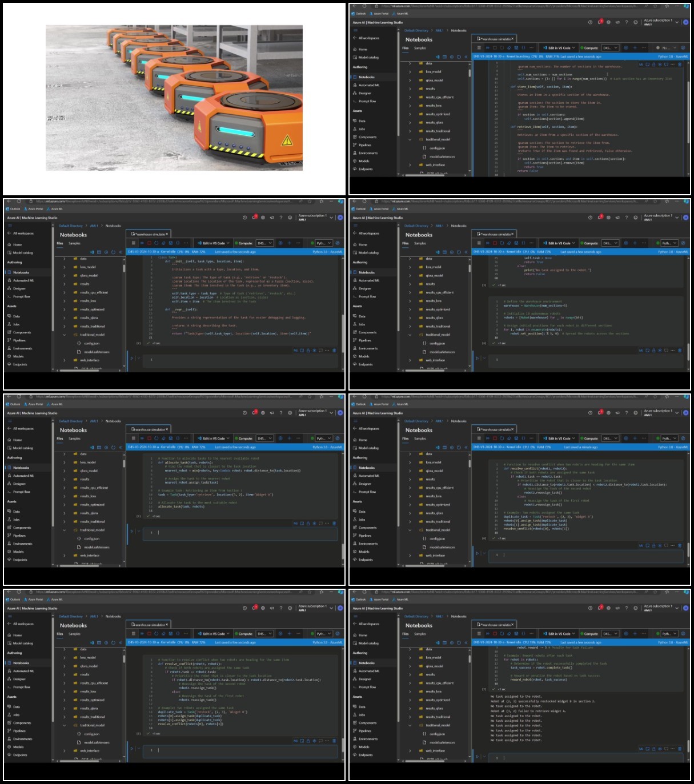Expand lora_model folder beside store_item code
The height and width of the screenshot is (784, 694).
click(410, 72)
